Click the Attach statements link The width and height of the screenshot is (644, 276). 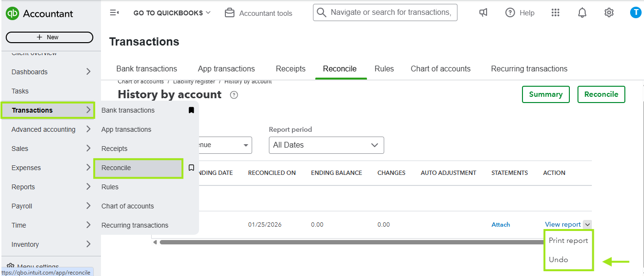tap(500, 224)
